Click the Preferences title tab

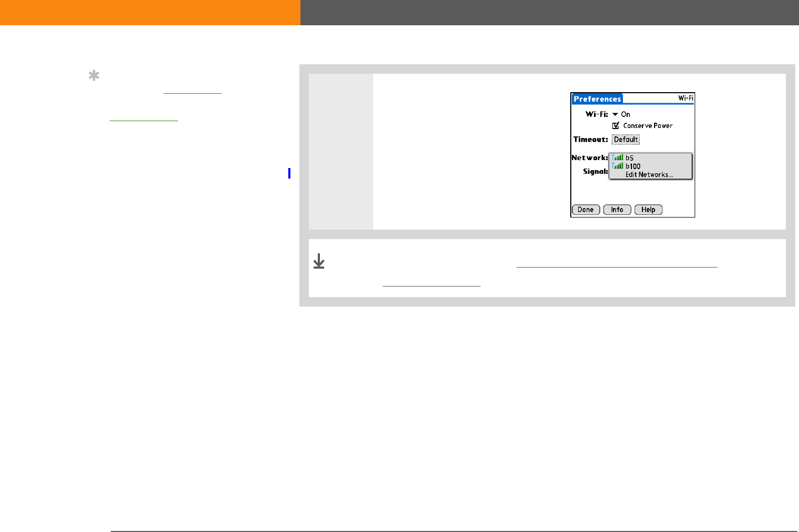point(597,99)
